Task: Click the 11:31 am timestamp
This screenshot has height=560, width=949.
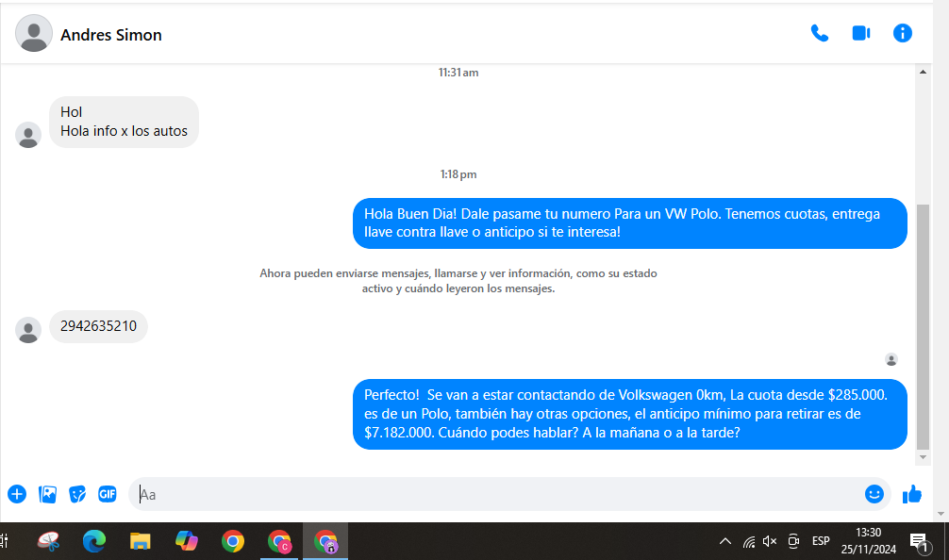Action: coord(458,73)
